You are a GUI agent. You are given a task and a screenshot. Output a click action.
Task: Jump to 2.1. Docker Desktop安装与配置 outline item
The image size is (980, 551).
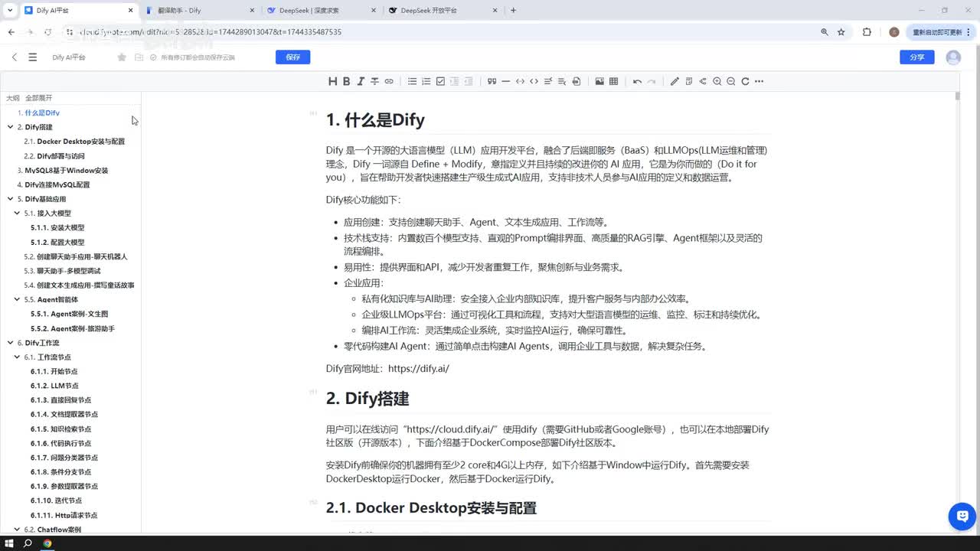tap(74, 142)
